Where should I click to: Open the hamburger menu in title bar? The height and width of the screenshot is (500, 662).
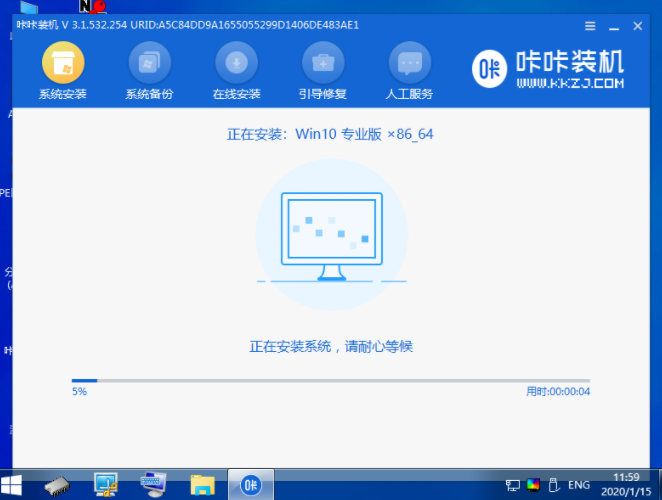click(590, 26)
